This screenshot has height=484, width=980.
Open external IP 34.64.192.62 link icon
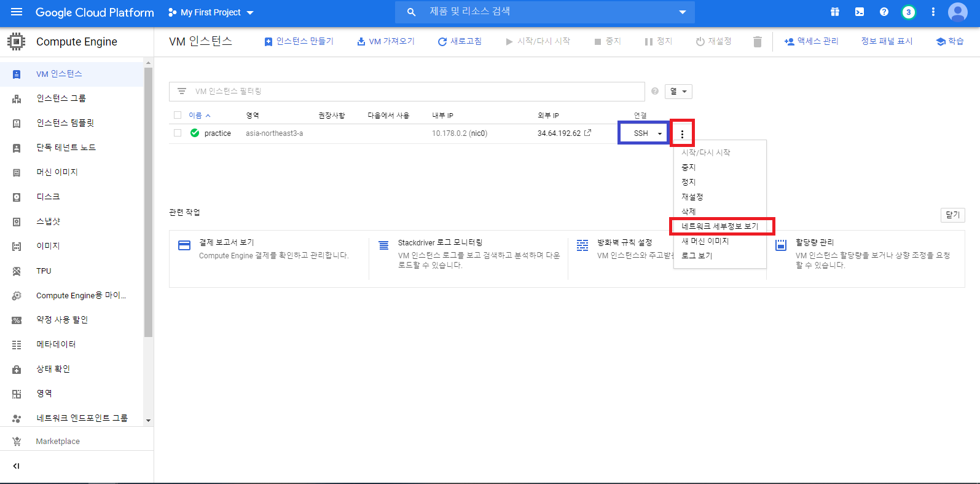point(587,133)
